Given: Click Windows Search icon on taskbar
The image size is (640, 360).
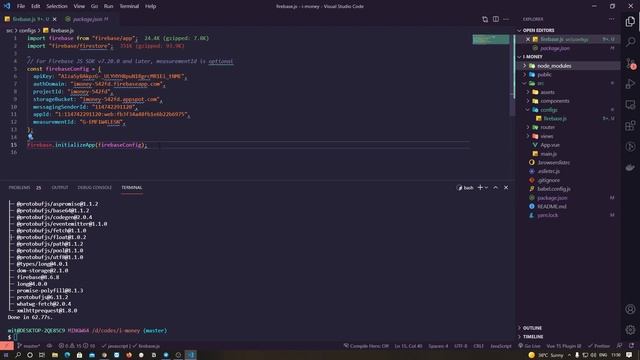Looking at the screenshot, I should pyautogui.click(x=18, y=355).
